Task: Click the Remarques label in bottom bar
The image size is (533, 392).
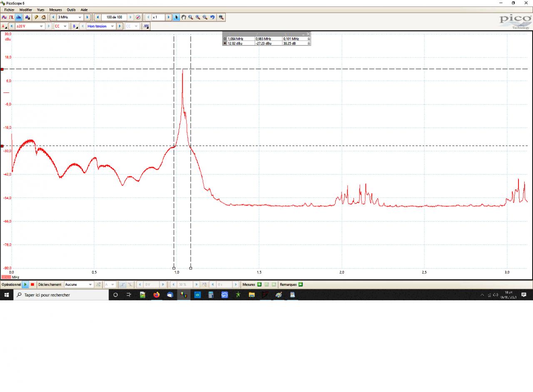Action: 288,285
